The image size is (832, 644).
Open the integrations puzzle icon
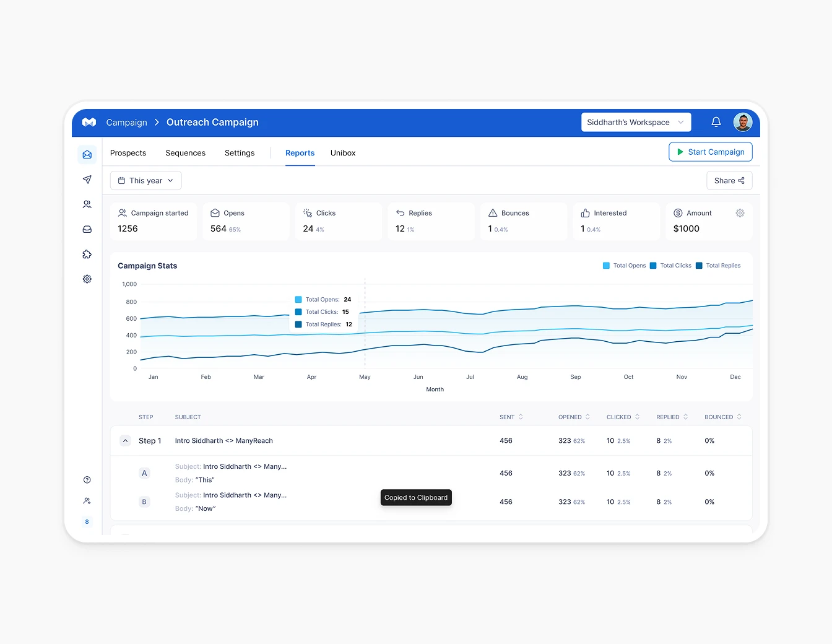point(87,254)
